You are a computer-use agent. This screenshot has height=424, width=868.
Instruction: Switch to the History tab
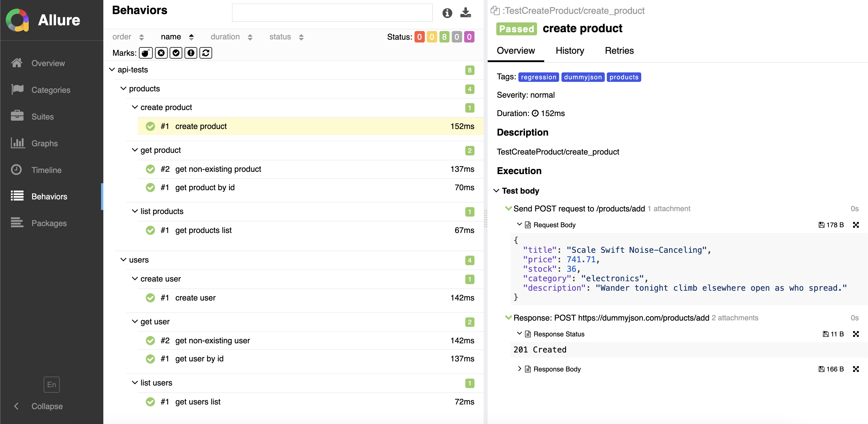569,51
